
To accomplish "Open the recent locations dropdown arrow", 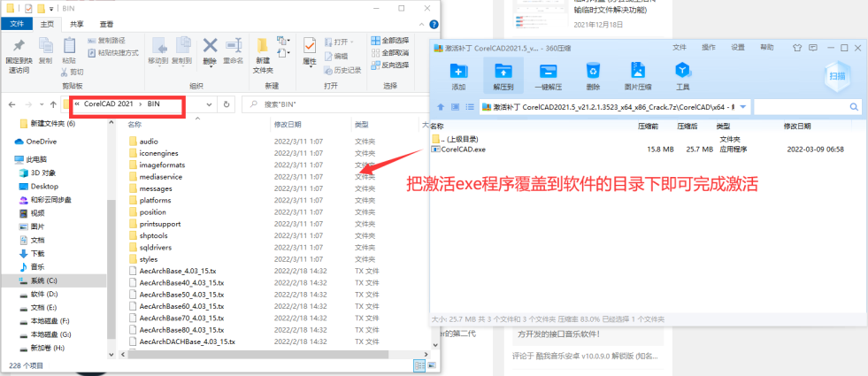I will point(42,104).
